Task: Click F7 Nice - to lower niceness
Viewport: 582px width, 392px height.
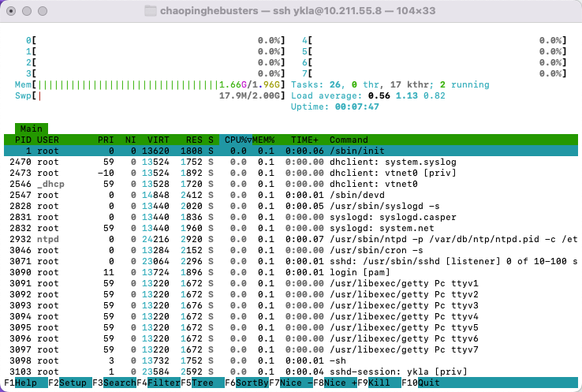Action: coord(291,383)
